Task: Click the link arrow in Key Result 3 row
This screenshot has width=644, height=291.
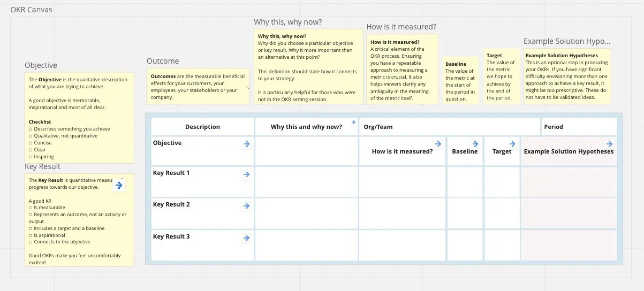Action: tap(247, 238)
